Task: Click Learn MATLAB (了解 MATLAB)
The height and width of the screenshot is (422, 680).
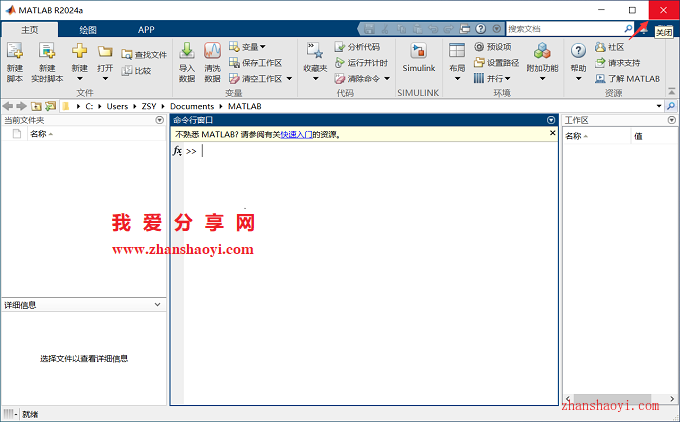Action: (x=628, y=79)
